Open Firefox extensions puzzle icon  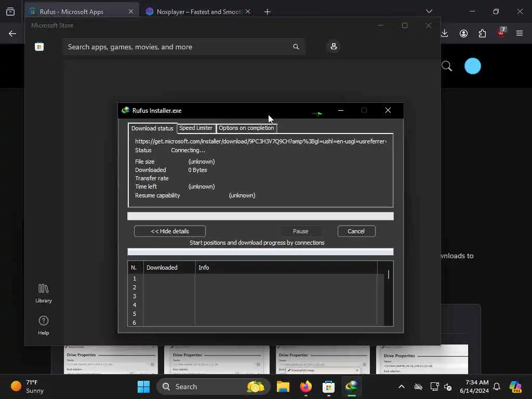click(482, 33)
